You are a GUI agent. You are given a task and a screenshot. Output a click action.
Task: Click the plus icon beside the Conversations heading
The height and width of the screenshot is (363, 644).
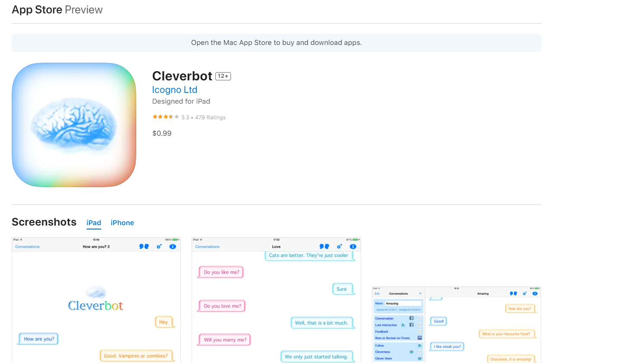pos(420,293)
